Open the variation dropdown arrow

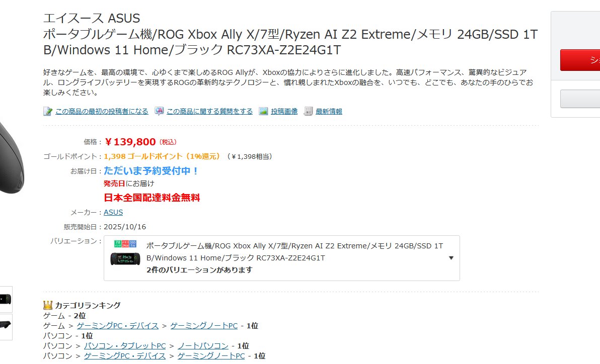[x=451, y=258]
